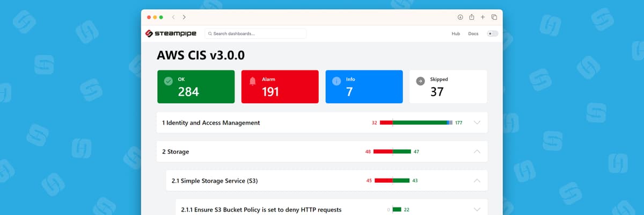The image size is (644, 215).
Task: Click the red alarm count 32
Action: (374, 123)
